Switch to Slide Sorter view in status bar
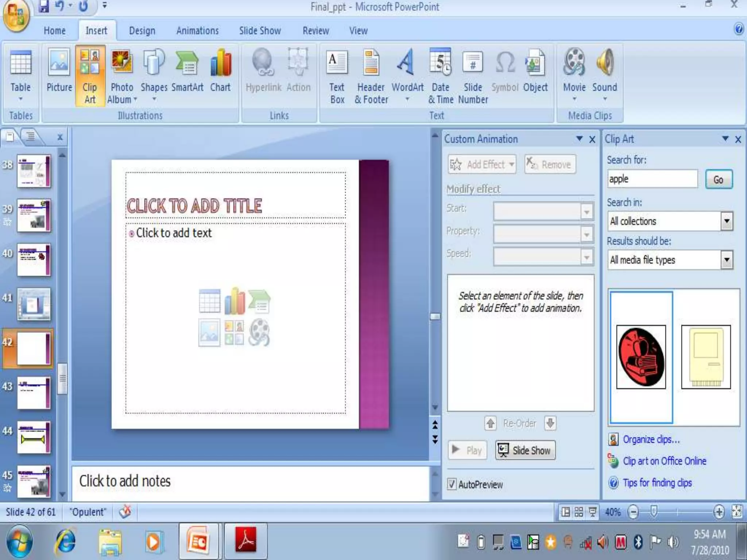747x560 pixels. [x=579, y=512]
